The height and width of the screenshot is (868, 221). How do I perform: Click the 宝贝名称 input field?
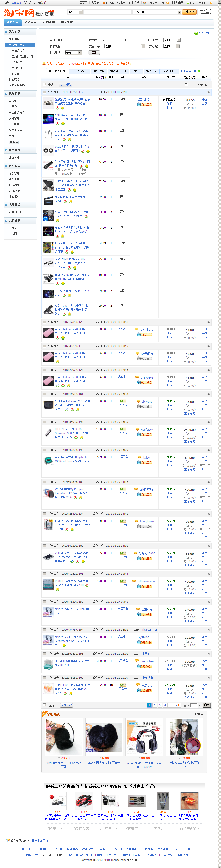75,40
